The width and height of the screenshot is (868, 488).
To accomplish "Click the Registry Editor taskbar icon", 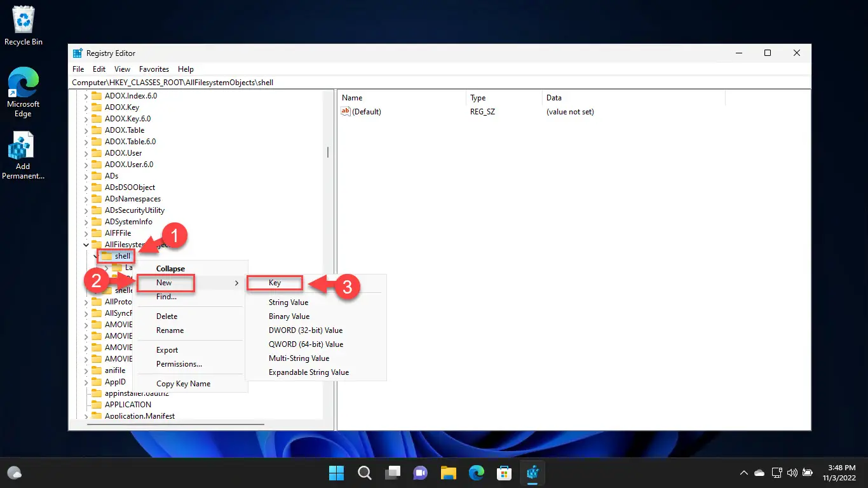I will [532, 473].
